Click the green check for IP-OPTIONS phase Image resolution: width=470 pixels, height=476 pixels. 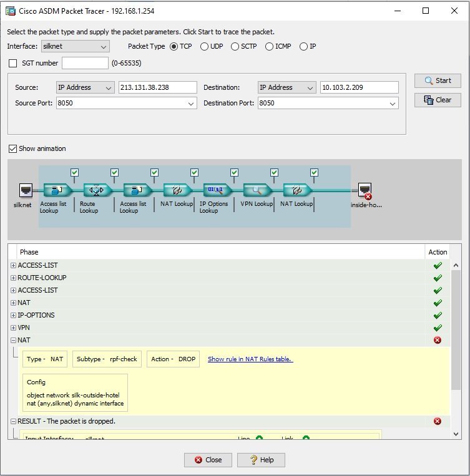(438, 316)
